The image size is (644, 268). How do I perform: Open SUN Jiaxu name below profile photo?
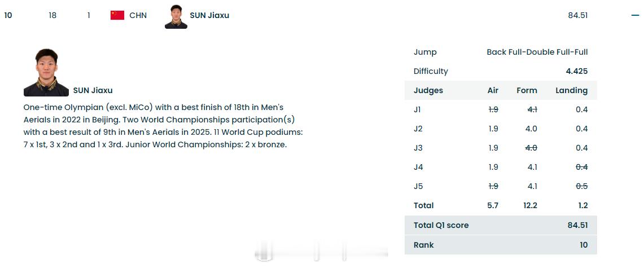tap(93, 90)
